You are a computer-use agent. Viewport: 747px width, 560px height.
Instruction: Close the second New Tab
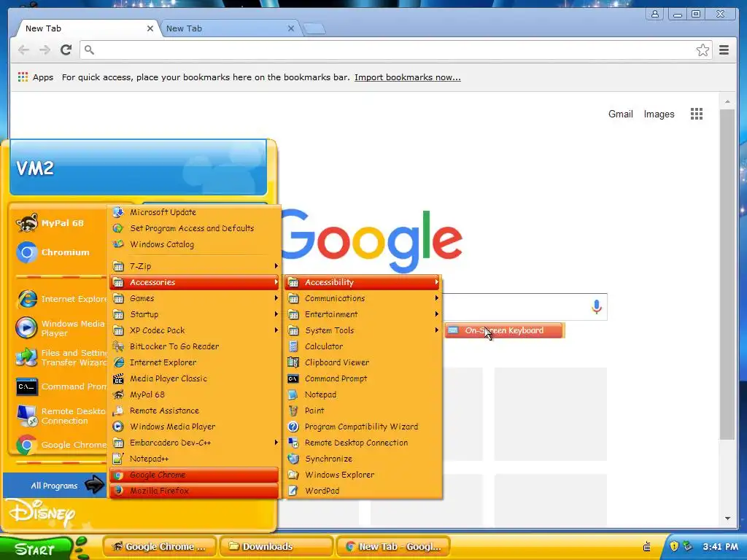(290, 28)
